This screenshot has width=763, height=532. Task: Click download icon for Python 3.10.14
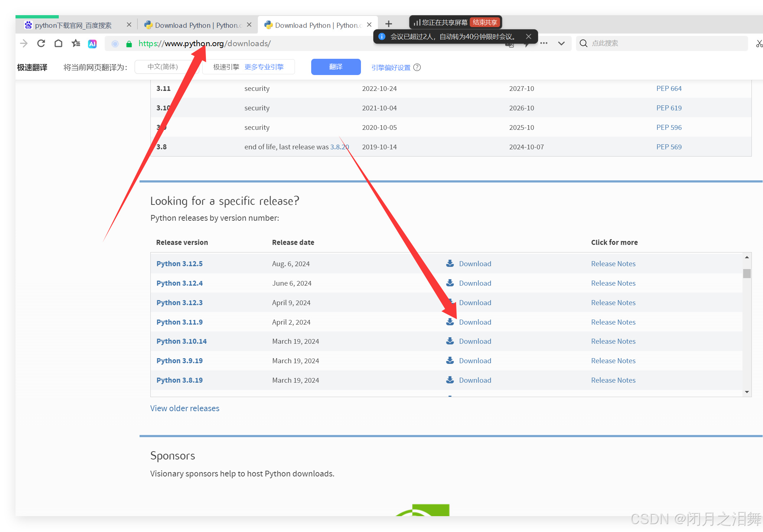(450, 341)
